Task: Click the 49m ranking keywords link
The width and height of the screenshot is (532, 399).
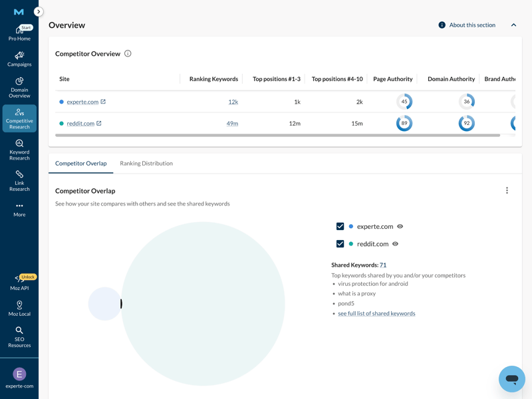Action: [232, 124]
